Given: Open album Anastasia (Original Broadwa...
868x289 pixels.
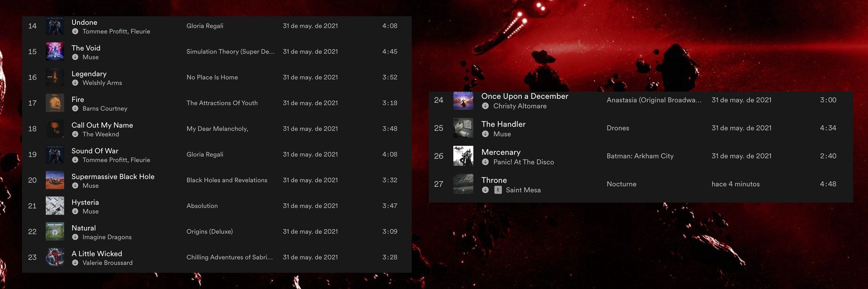Looking at the screenshot, I should click(654, 100).
